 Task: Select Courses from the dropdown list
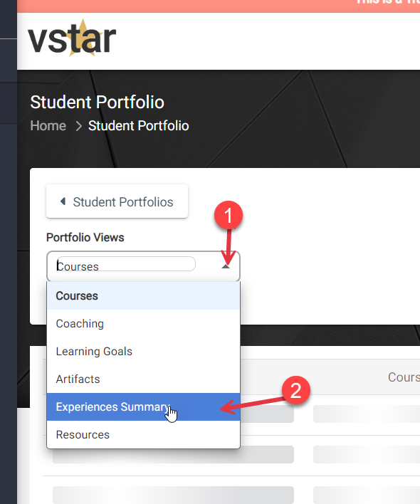(x=143, y=295)
